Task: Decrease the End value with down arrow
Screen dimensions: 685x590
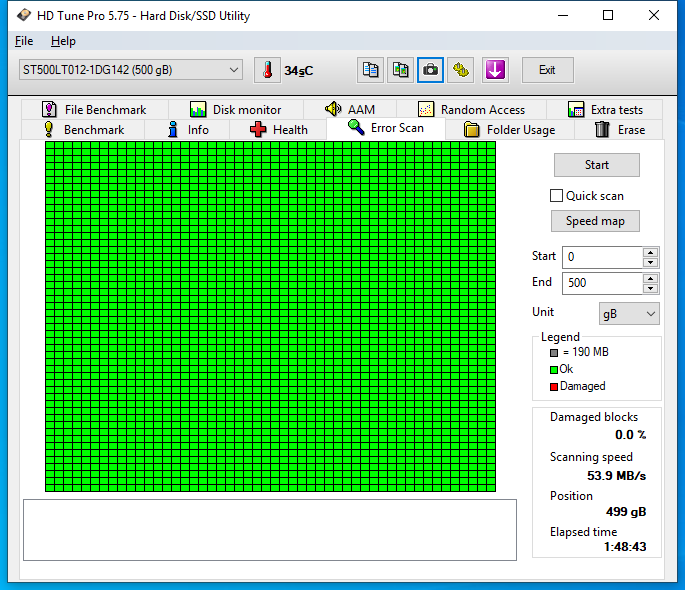Action: coord(650,288)
